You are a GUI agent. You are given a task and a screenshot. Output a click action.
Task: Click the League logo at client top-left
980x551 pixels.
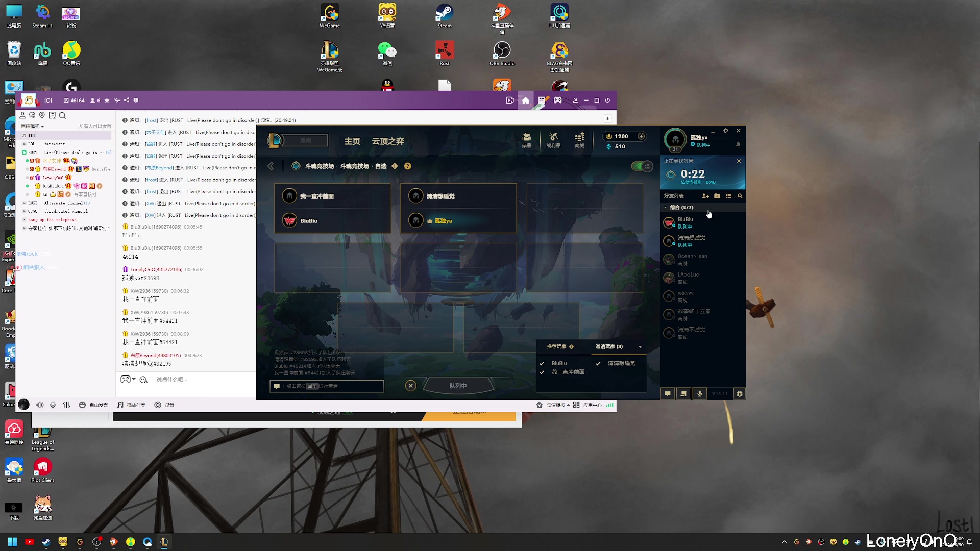pyautogui.click(x=275, y=140)
